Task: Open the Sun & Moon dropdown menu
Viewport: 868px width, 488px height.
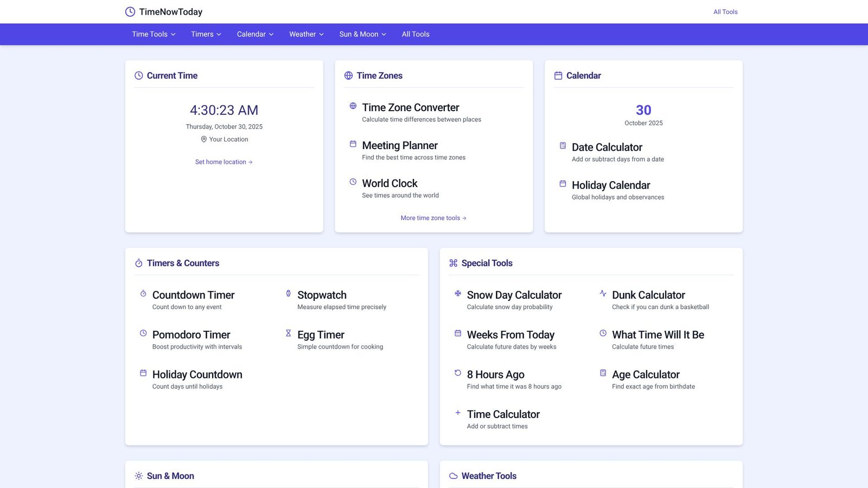Action: pyautogui.click(x=362, y=34)
